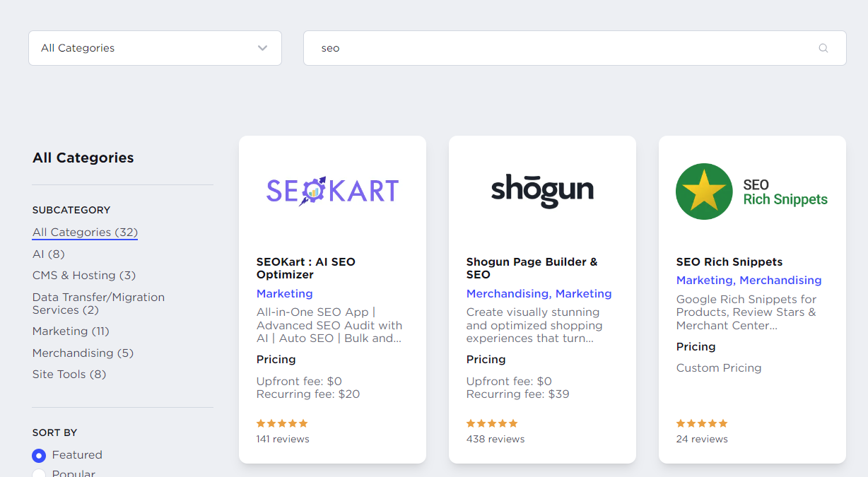
Task: Click the Shogun five-star rating
Action: (x=492, y=423)
